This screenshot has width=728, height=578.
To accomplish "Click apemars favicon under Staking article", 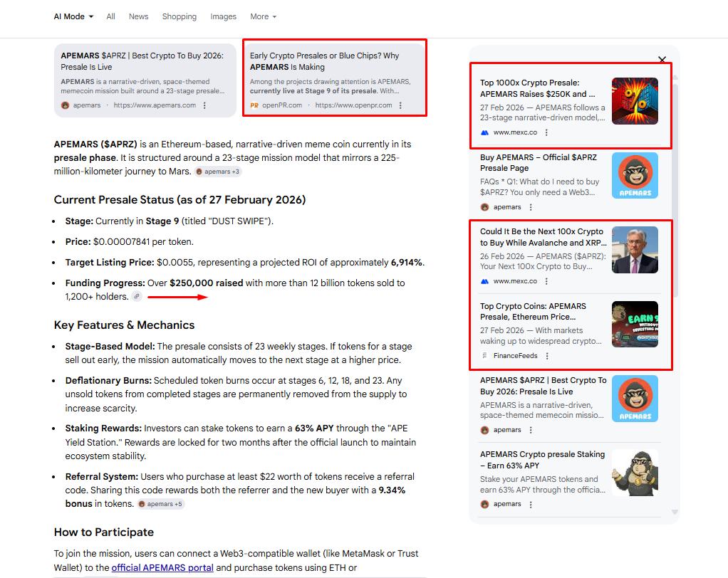I will (484, 504).
